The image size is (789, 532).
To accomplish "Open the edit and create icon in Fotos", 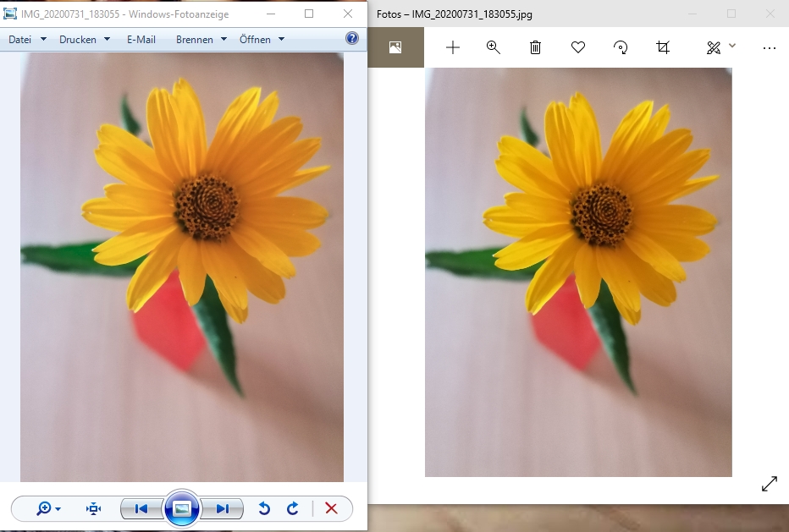I will pyautogui.click(x=713, y=47).
